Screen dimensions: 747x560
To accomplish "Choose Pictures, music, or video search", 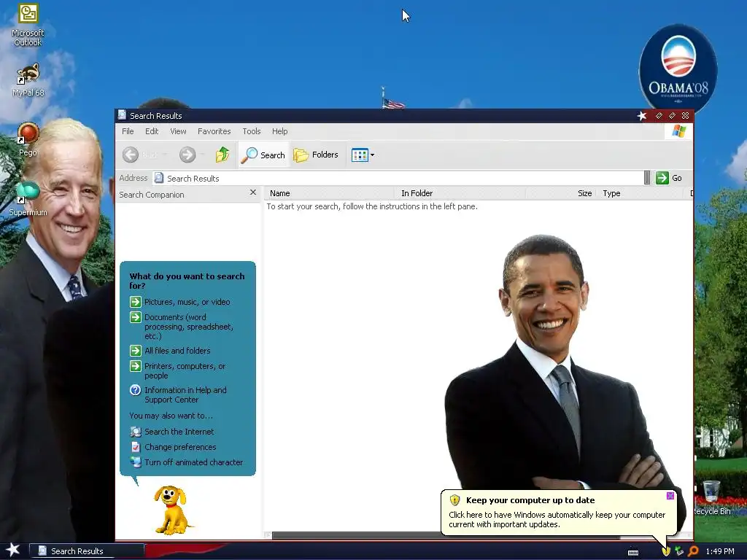I will pyautogui.click(x=187, y=302).
